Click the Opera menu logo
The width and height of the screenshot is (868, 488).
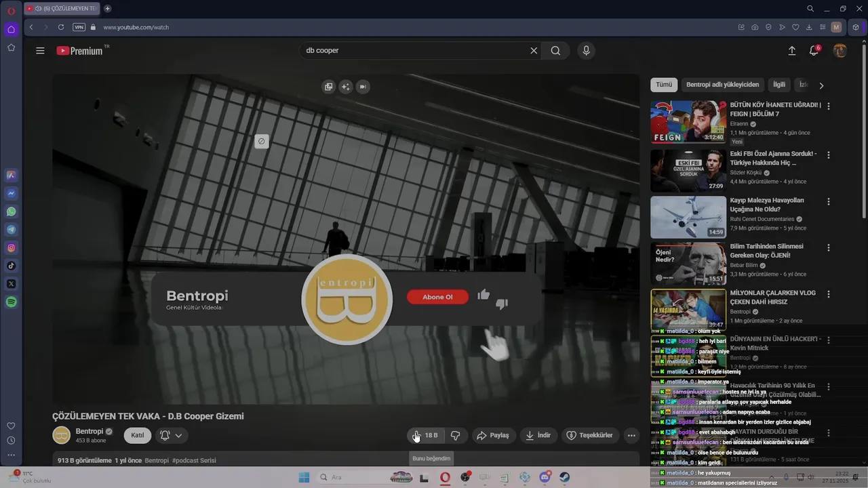pyautogui.click(x=11, y=10)
